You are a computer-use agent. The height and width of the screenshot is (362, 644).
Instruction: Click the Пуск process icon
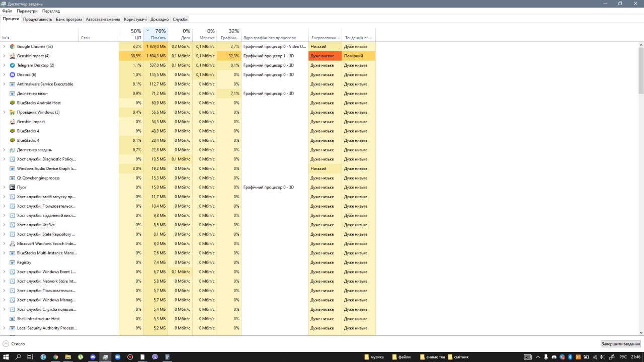click(12, 187)
